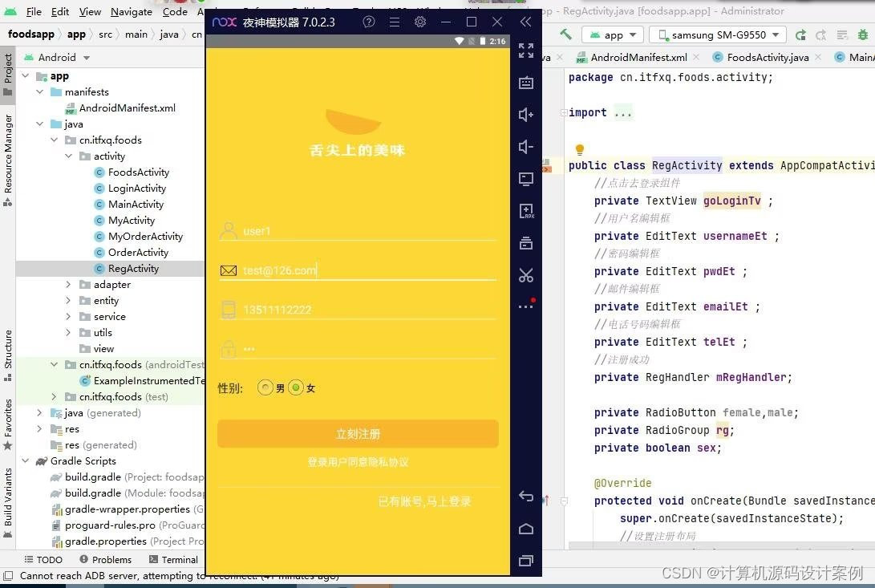Install APK via Nox sidebar icon

525,211
